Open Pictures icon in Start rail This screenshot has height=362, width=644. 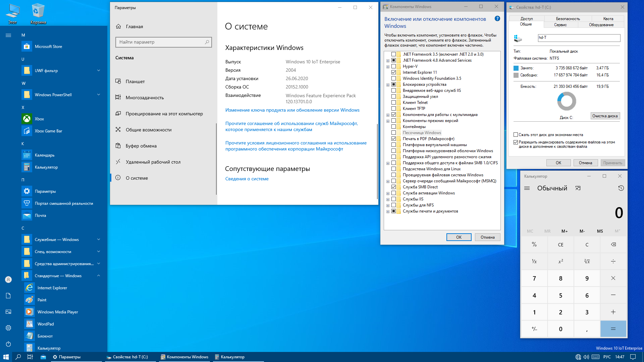tap(8, 312)
